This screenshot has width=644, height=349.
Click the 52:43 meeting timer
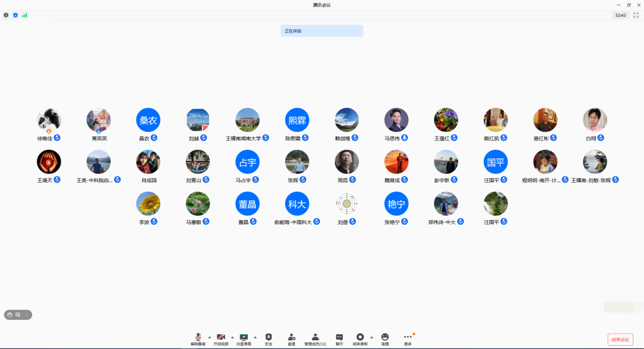click(621, 15)
